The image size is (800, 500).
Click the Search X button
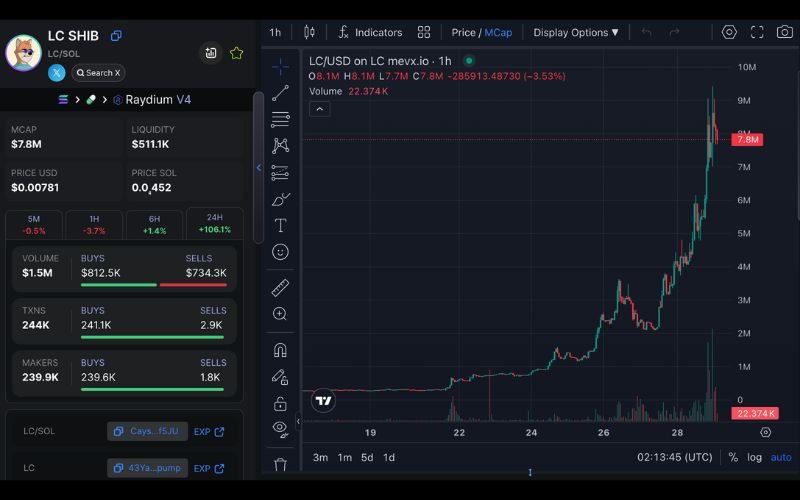pyautogui.click(x=98, y=73)
